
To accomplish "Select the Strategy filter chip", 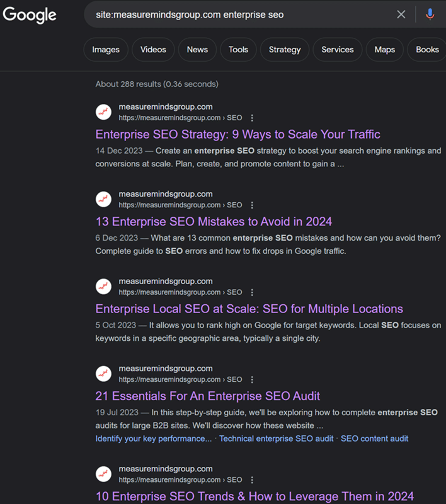I will (x=285, y=50).
